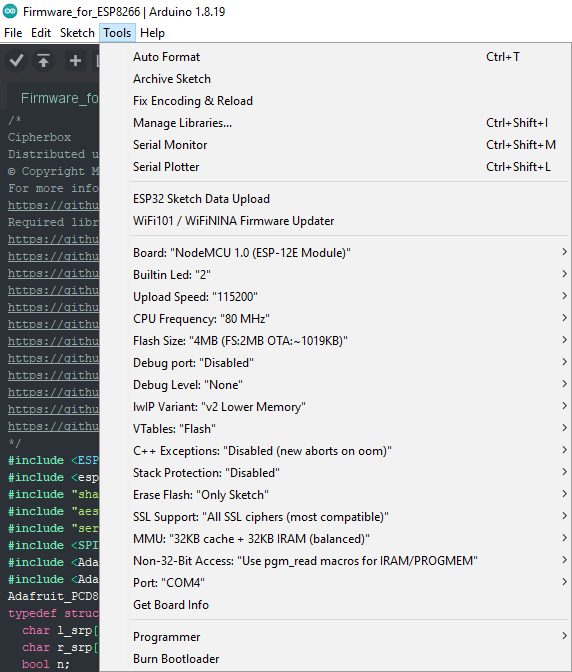Click the New sketch plus icon
This screenshot has width=572, height=672.
click(75, 61)
